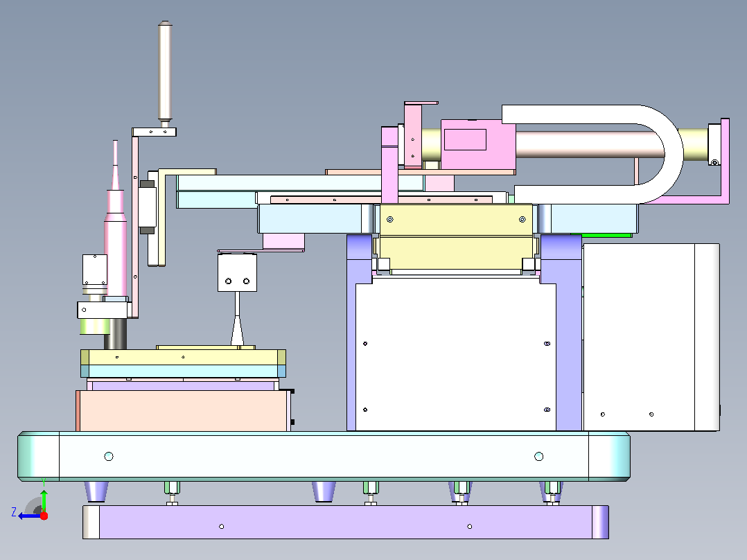Select the gray vertical cylinder above the bracket
Viewport: 747px width, 560px height.
(x=165, y=71)
